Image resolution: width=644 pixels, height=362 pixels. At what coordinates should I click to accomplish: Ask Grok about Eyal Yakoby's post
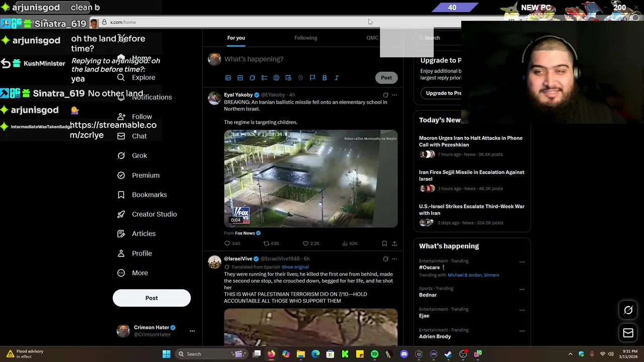coord(385,95)
